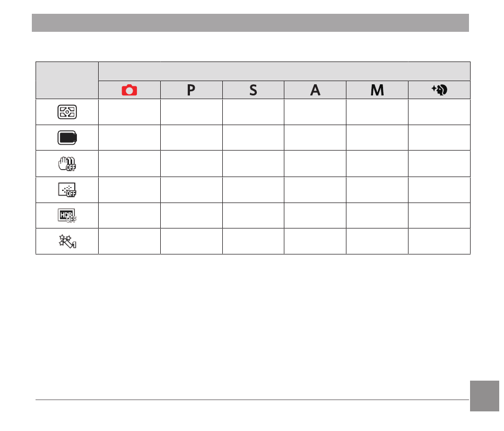Screen dimensions: 504x431
Task: Click the metering row cell under P
Action: [x=191, y=112]
